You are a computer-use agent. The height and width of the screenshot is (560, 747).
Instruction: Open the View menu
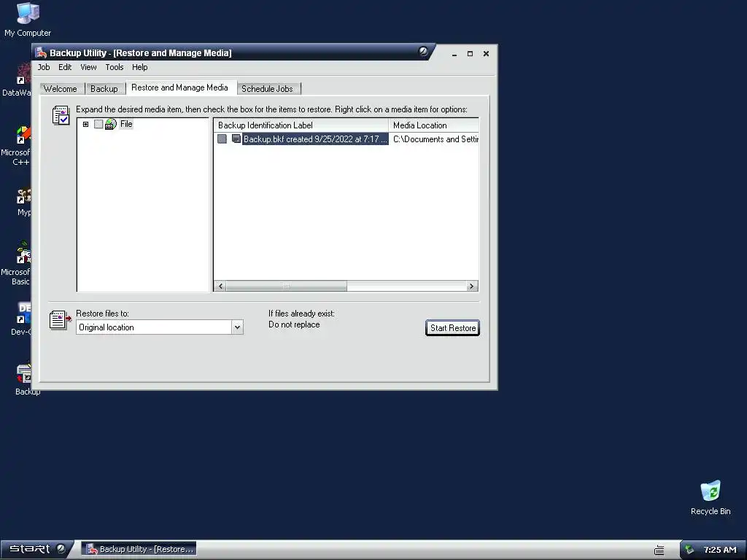(x=88, y=67)
